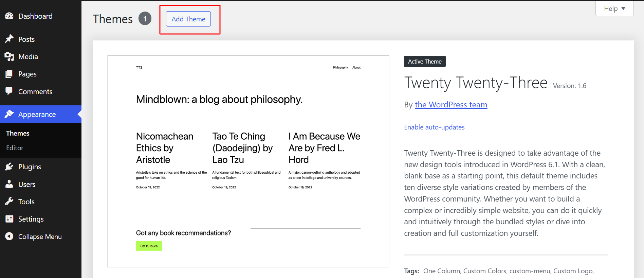
Task: Click the Themes page heading
Action: click(x=113, y=19)
